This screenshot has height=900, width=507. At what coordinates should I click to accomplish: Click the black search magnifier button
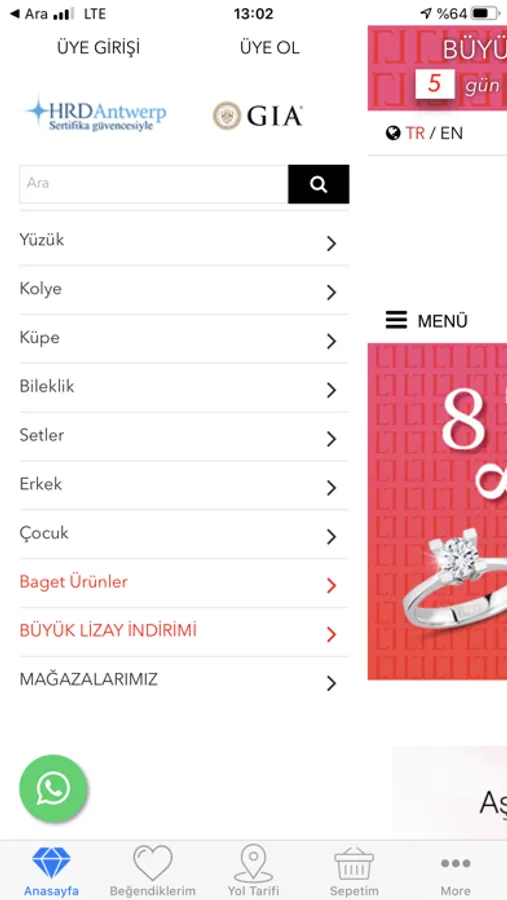319,184
